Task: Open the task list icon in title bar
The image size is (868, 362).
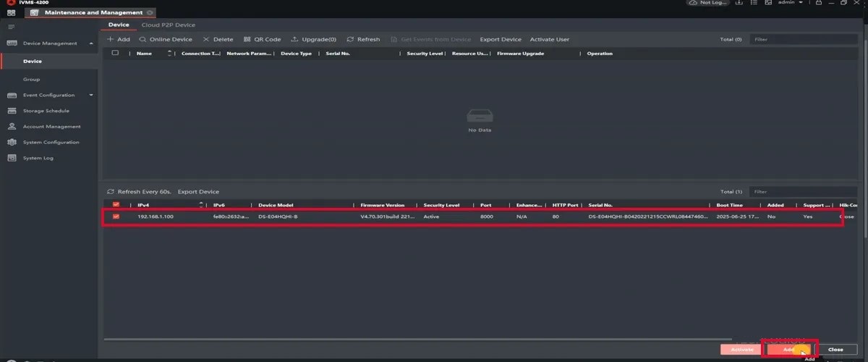Action: [x=752, y=3]
